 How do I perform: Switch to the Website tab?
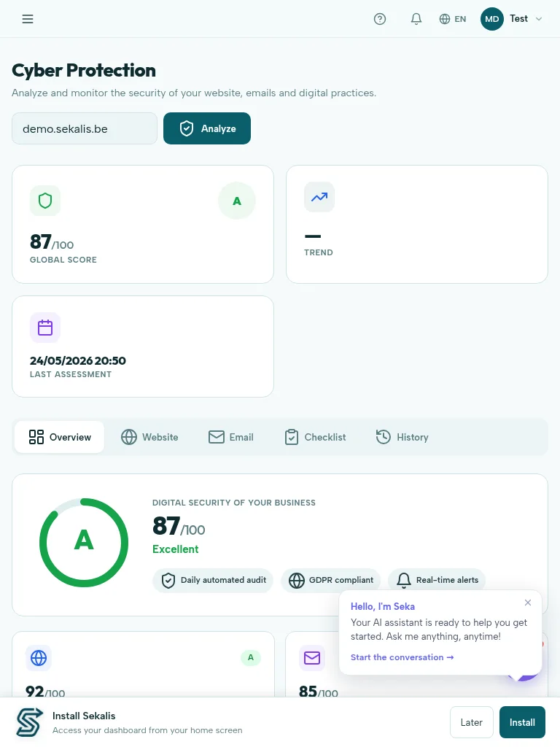tap(149, 437)
